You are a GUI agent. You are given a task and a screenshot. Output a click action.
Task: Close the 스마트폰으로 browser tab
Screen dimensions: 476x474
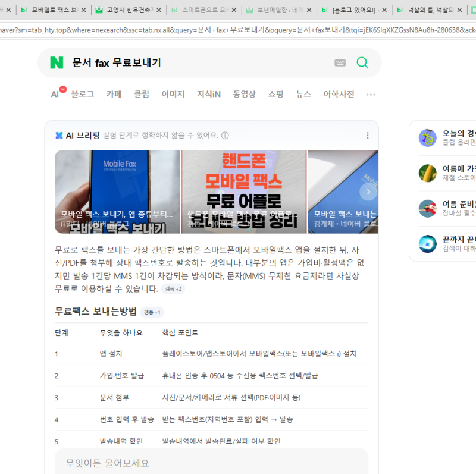(234, 10)
